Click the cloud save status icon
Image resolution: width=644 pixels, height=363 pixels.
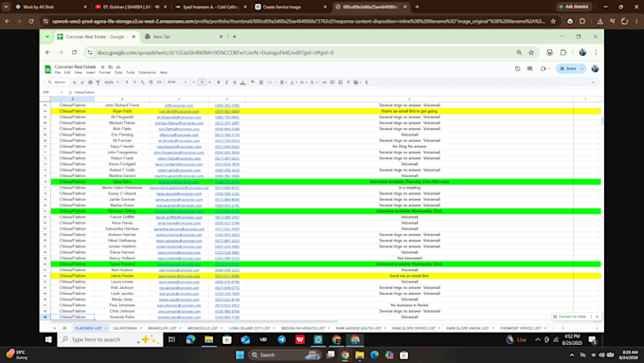tap(118, 66)
